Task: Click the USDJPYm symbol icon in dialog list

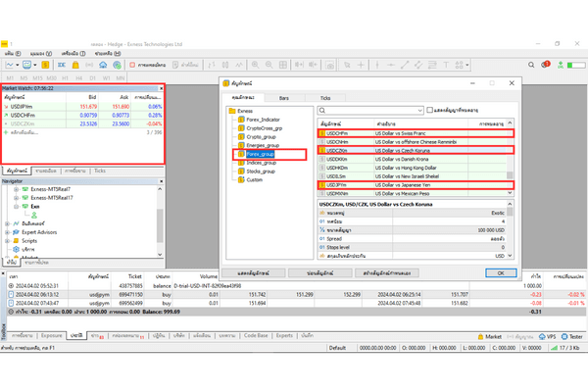Action: [x=322, y=184]
